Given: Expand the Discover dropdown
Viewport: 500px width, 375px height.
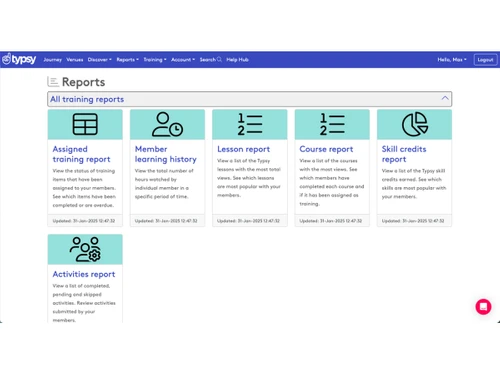Looking at the screenshot, I should click(x=100, y=60).
